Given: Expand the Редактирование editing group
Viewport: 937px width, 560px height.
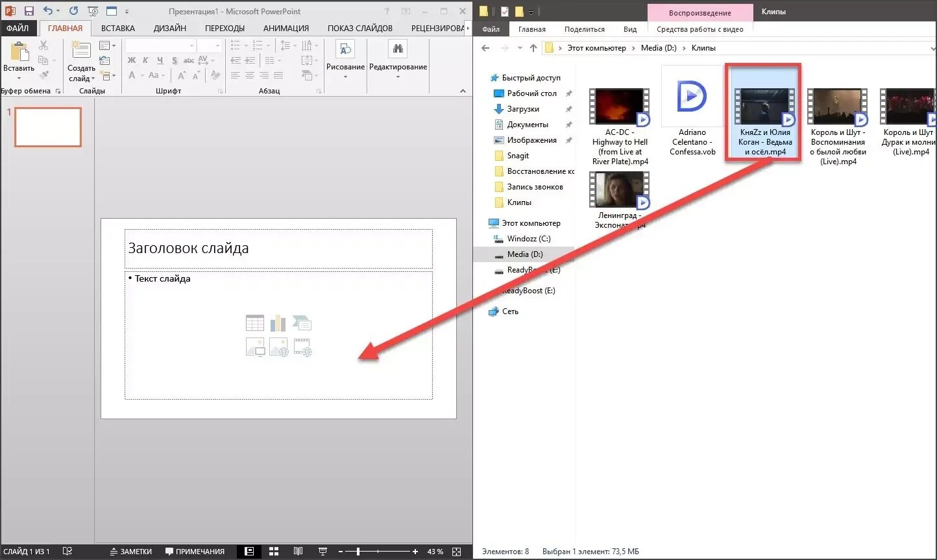Looking at the screenshot, I should tap(398, 60).
